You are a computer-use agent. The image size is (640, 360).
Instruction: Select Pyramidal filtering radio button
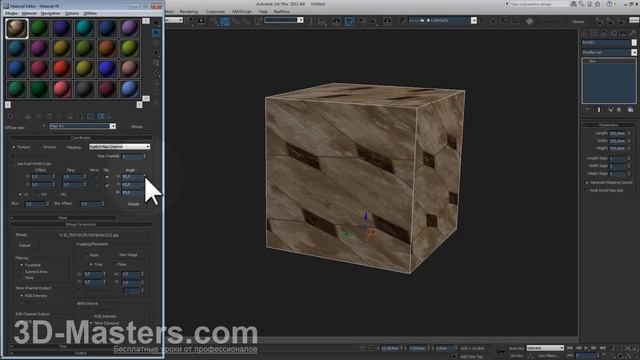point(22,265)
